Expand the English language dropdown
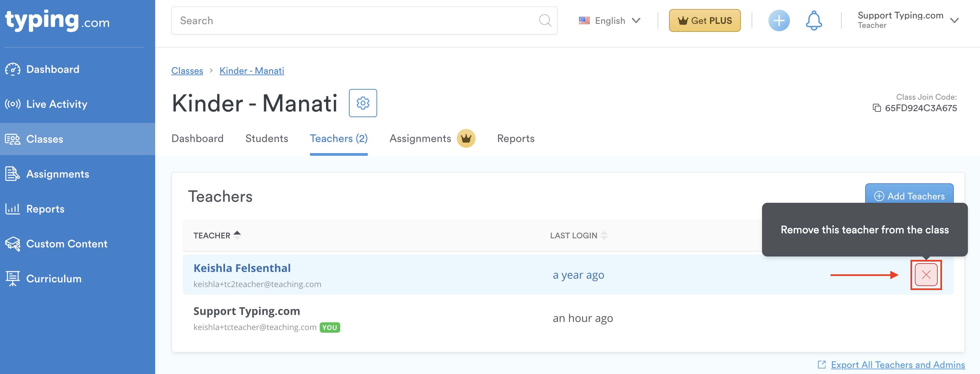Viewport: 980px width, 374px height. 610,20
